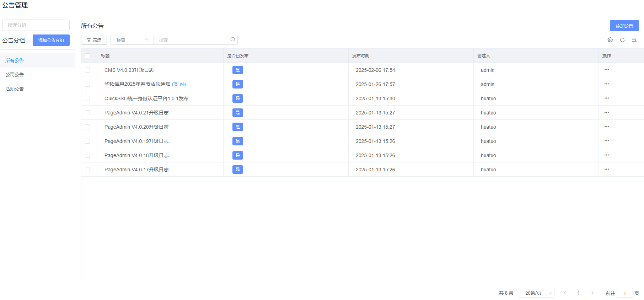Expand the 标题 search field dropdown

click(132, 40)
